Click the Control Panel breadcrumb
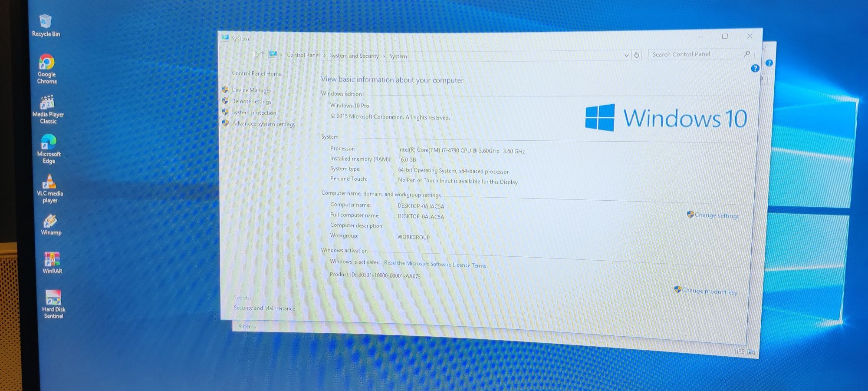 click(x=303, y=55)
